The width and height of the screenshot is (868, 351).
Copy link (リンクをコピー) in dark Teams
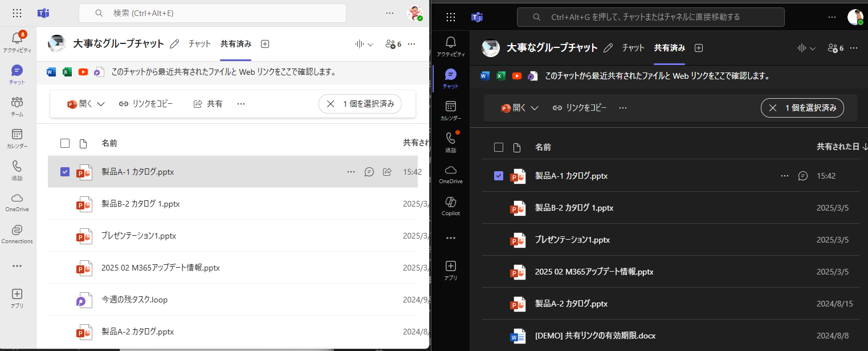580,107
